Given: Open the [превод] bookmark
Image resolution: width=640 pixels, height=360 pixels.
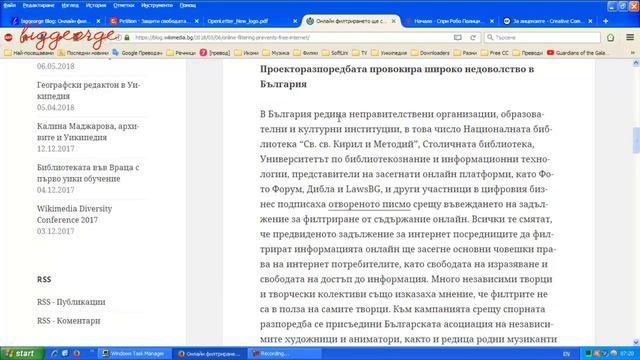Looking at the screenshot, I should click(x=215, y=53).
